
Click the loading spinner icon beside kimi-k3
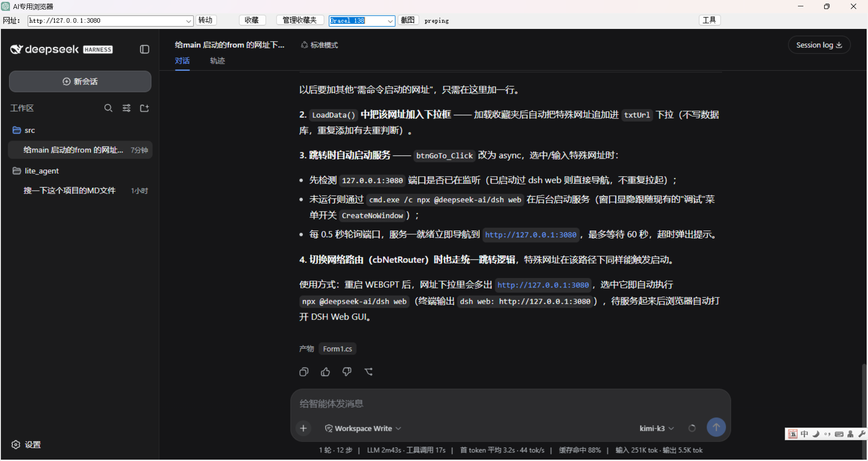(692, 428)
